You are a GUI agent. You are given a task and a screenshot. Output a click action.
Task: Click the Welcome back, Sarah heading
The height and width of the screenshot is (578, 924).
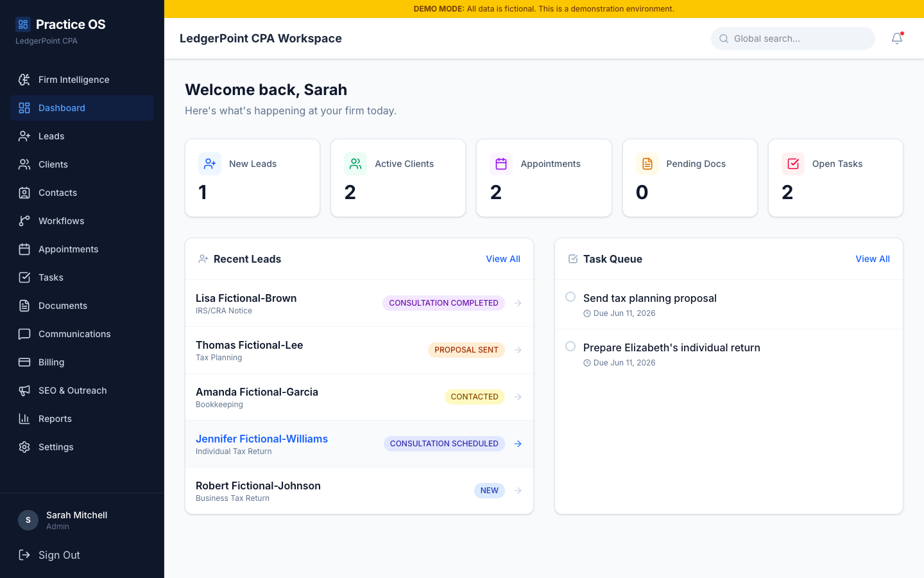(266, 90)
